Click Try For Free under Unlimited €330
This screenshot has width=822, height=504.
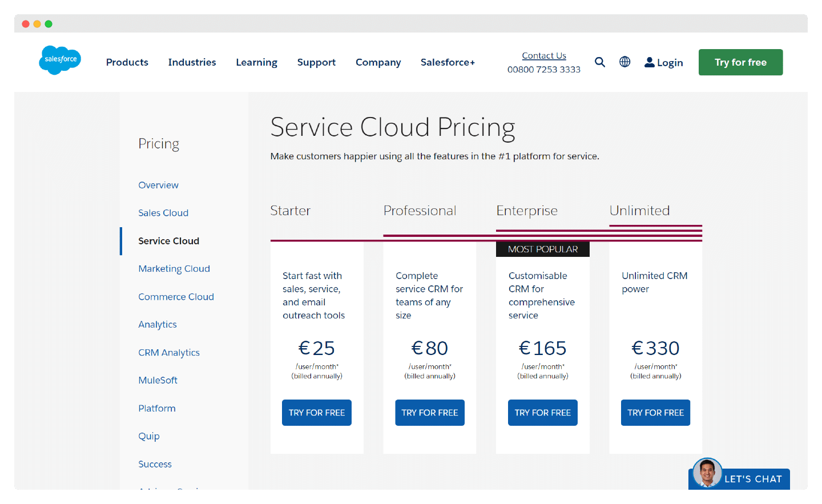coord(655,413)
